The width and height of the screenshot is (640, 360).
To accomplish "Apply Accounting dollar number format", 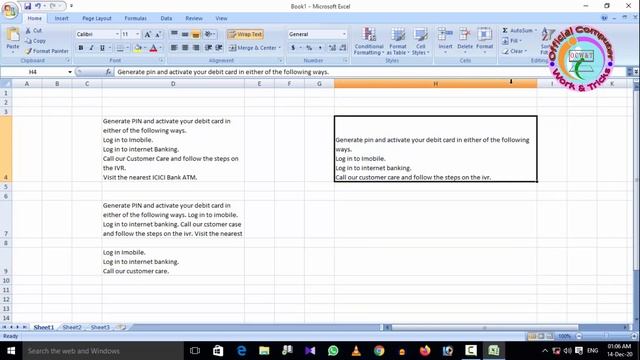I will click(293, 48).
